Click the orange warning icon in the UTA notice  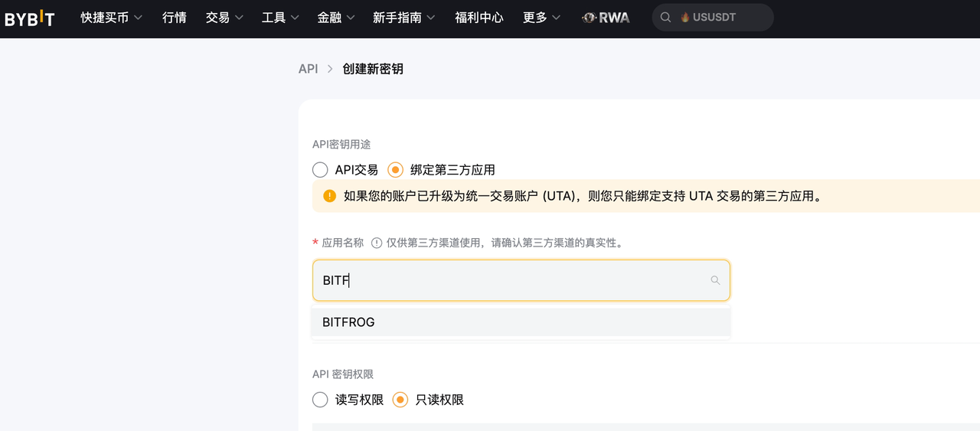329,196
